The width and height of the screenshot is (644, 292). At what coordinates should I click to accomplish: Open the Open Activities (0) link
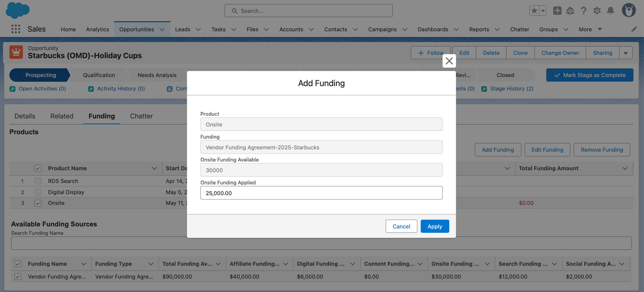(42, 89)
